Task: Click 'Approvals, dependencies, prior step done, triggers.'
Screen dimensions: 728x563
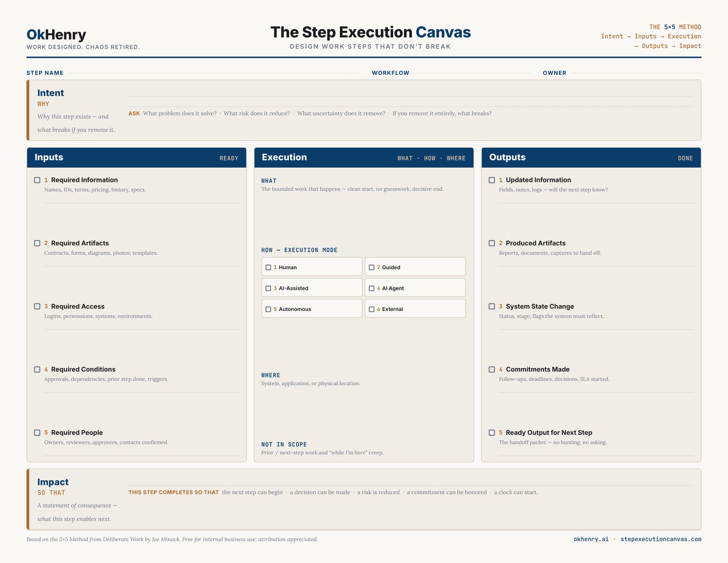Action: tap(106, 379)
